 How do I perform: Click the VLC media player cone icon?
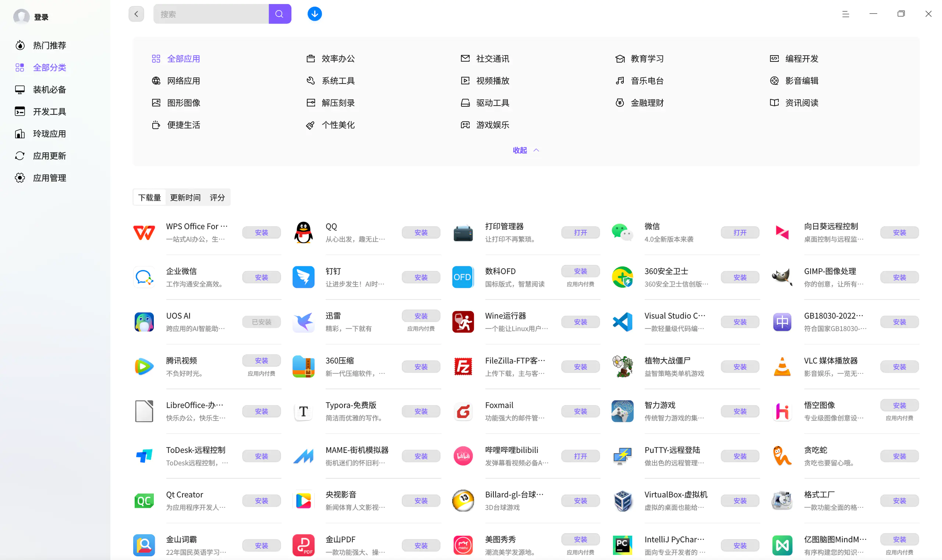[782, 366]
